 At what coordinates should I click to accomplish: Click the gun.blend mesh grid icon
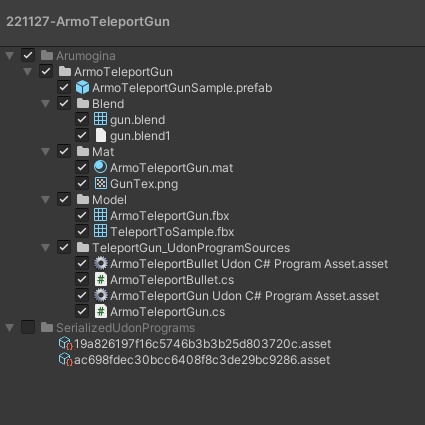tap(100, 119)
